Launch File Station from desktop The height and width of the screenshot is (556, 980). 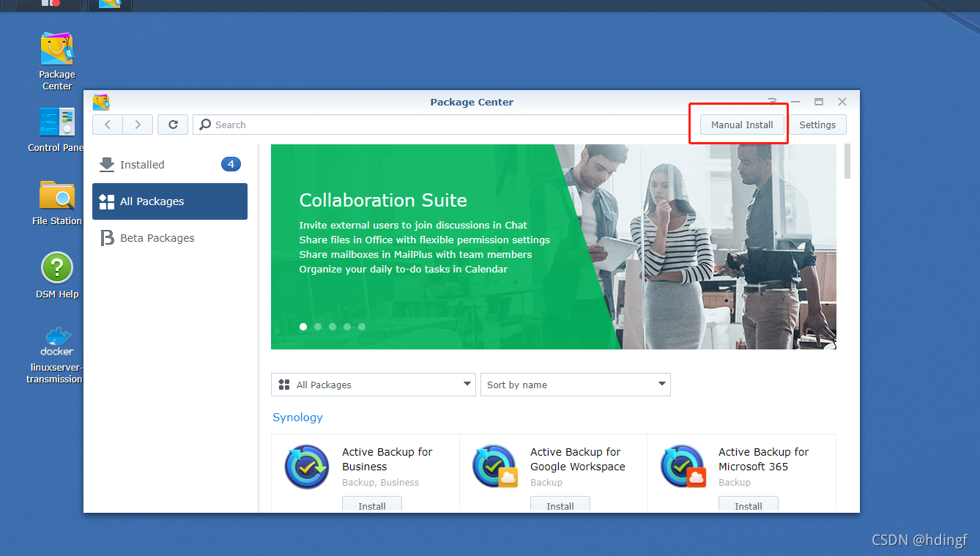tap(57, 203)
